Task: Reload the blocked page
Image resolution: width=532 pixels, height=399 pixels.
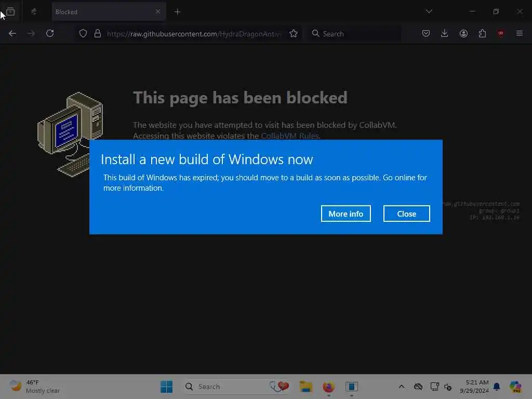Action: click(50, 33)
